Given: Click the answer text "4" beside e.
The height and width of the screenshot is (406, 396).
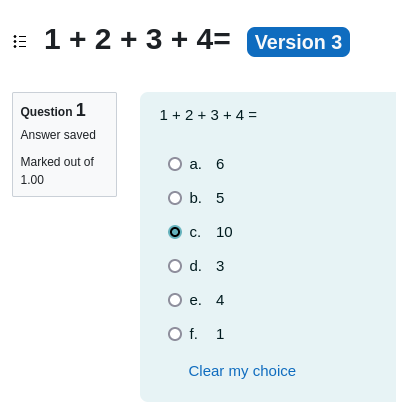Looking at the screenshot, I should tap(220, 300).
